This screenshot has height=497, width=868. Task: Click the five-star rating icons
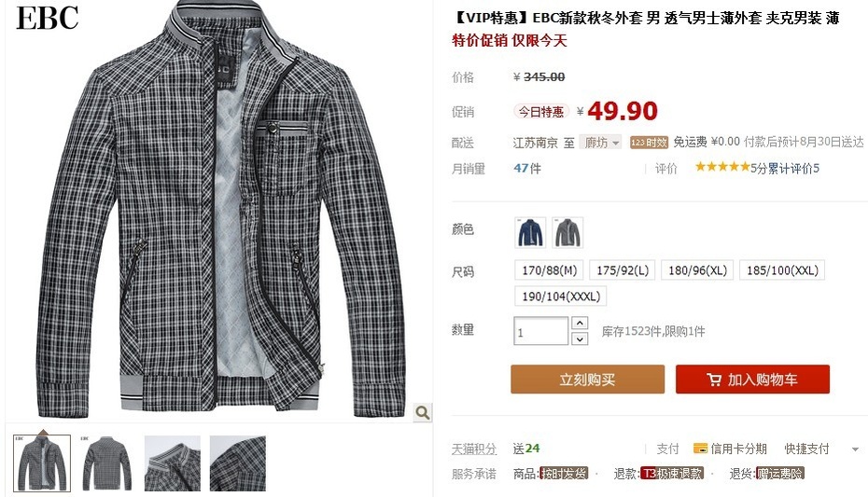point(722,167)
